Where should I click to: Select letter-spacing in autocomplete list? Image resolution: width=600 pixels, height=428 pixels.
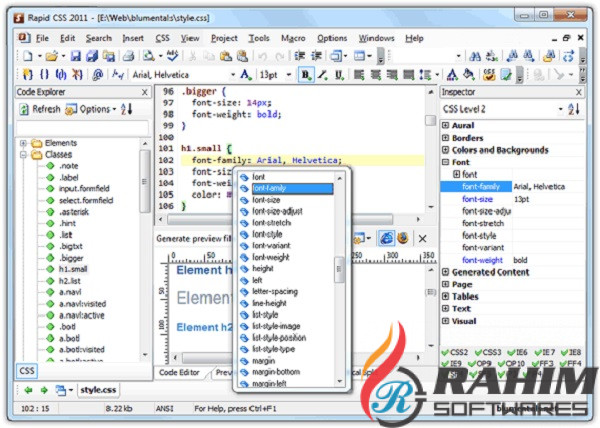coord(275,292)
